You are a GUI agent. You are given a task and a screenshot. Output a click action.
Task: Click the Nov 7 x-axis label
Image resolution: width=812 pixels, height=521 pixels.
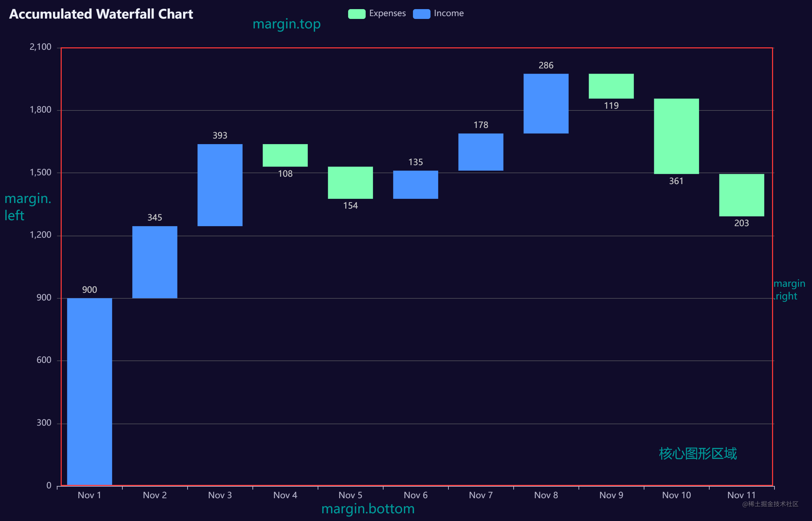(x=481, y=495)
